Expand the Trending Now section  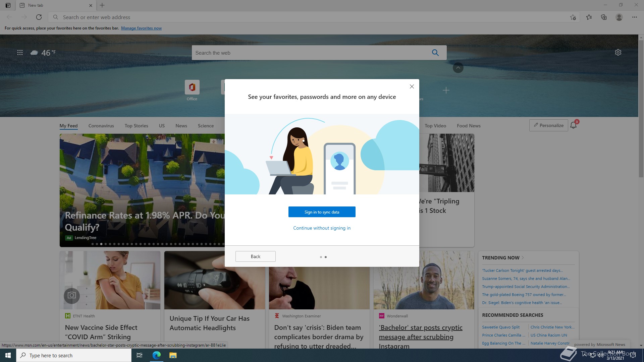(x=503, y=258)
